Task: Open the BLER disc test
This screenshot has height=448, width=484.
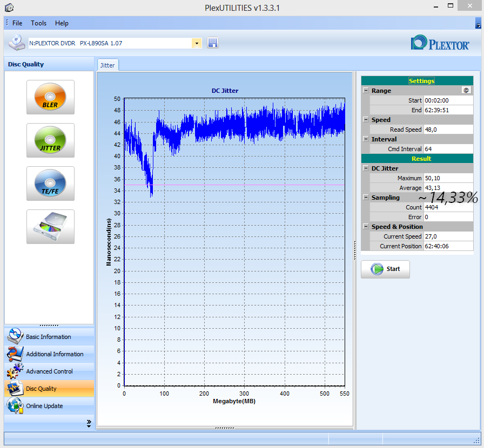Action: (x=50, y=97)
